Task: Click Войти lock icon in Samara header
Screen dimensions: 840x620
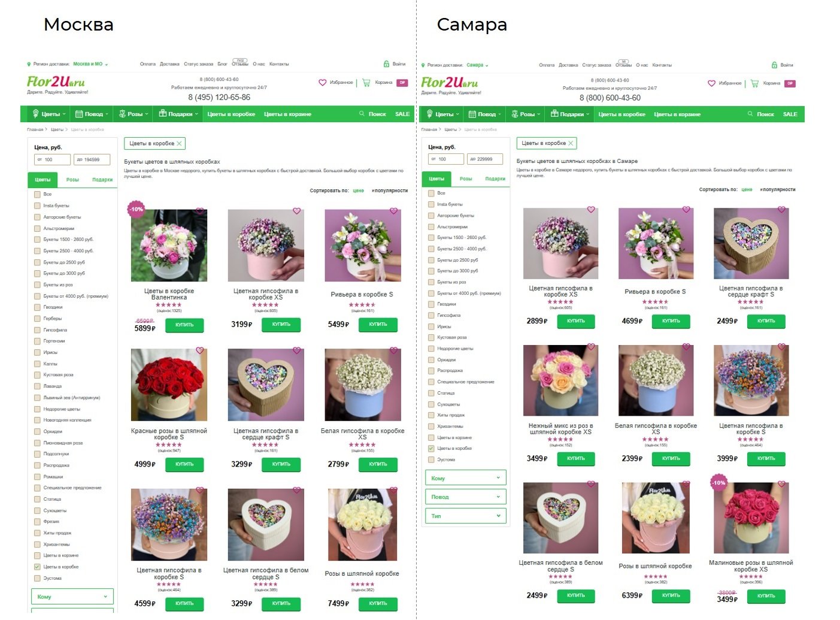Action: point(774,65)
